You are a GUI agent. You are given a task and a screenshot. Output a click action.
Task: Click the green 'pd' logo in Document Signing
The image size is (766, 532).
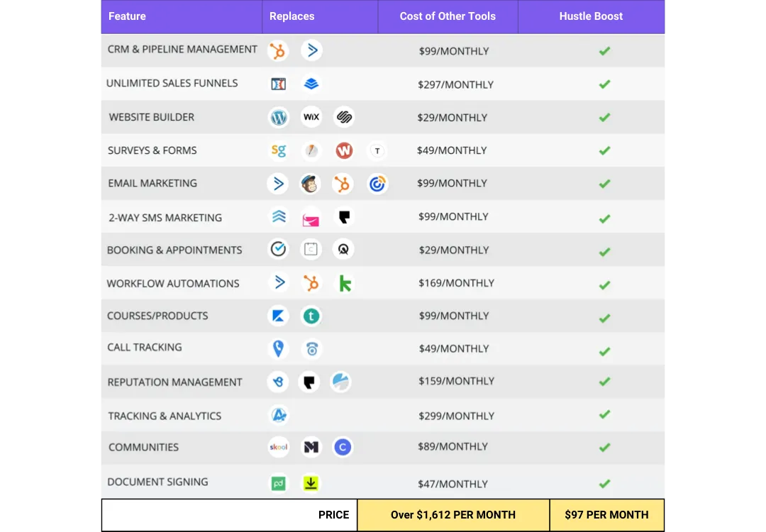pos(279,484)
